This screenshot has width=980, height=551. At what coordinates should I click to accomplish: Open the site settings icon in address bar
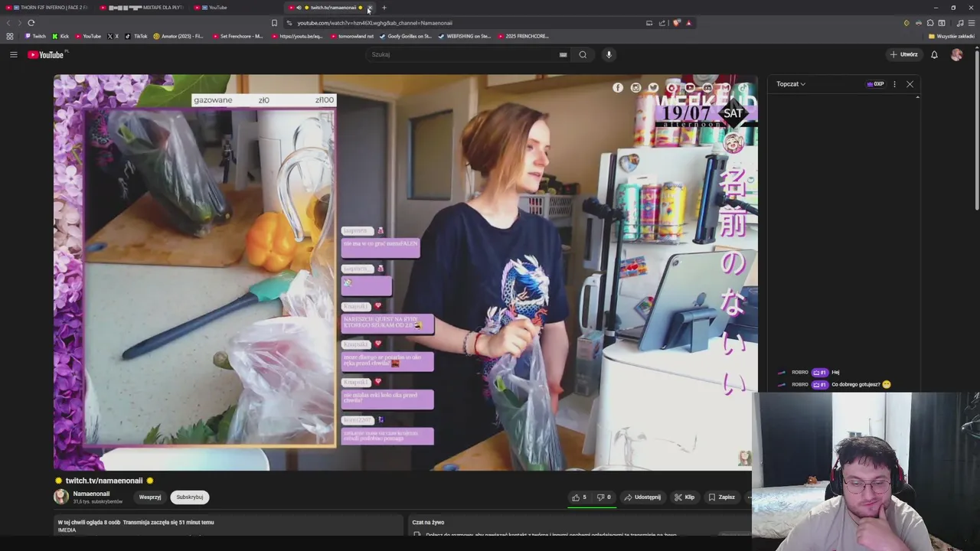click(289, 23)
